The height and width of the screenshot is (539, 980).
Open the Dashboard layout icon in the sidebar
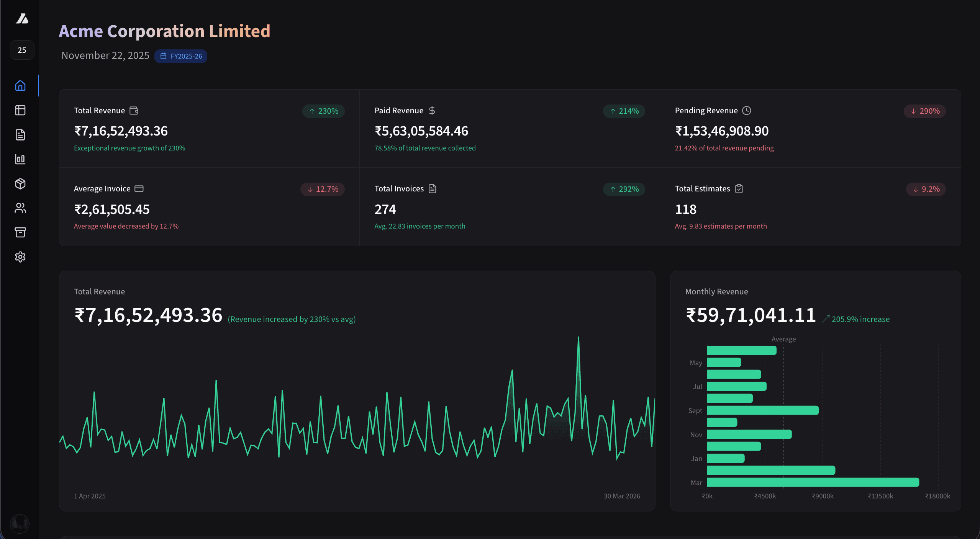point(20,110)
